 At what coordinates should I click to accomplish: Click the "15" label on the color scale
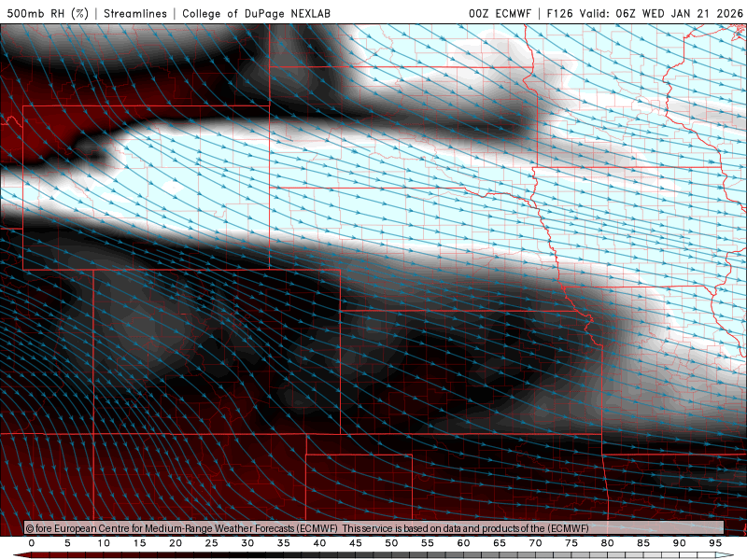tap(139, 543)
